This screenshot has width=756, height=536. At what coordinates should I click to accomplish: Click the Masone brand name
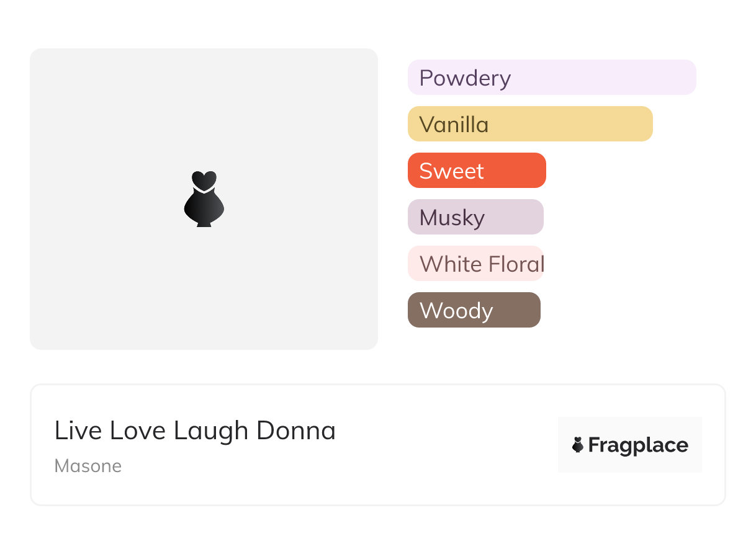tap(88, 466)
